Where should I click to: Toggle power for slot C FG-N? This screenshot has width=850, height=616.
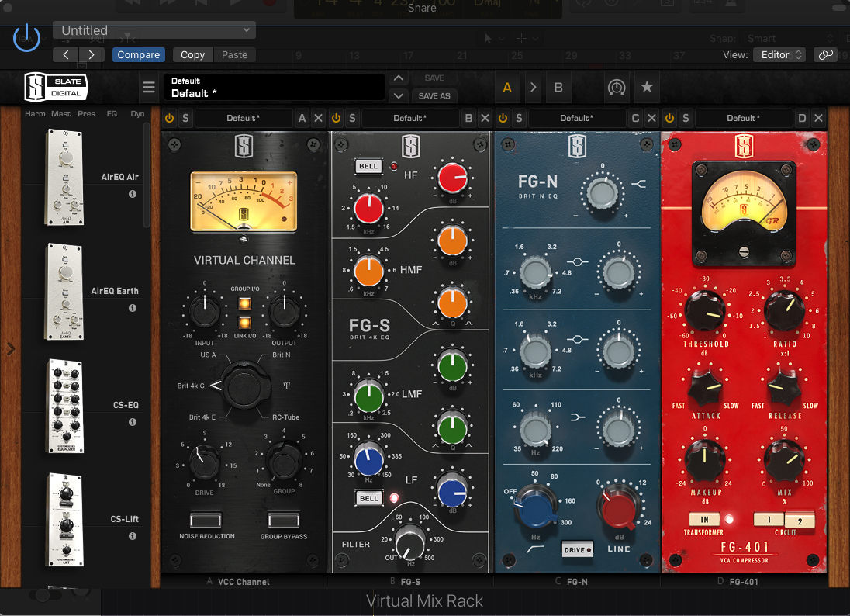coord(503,118)
